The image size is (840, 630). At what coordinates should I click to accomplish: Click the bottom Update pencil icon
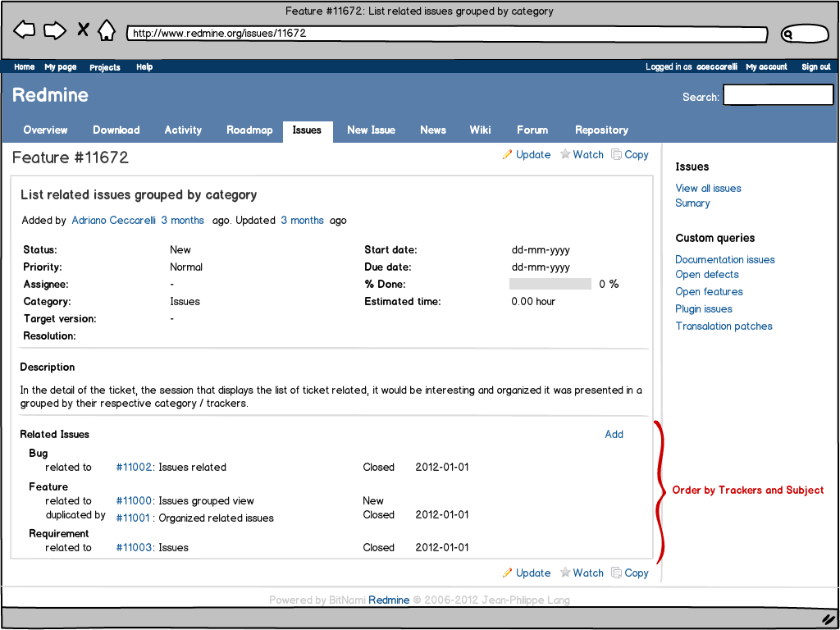507,573
